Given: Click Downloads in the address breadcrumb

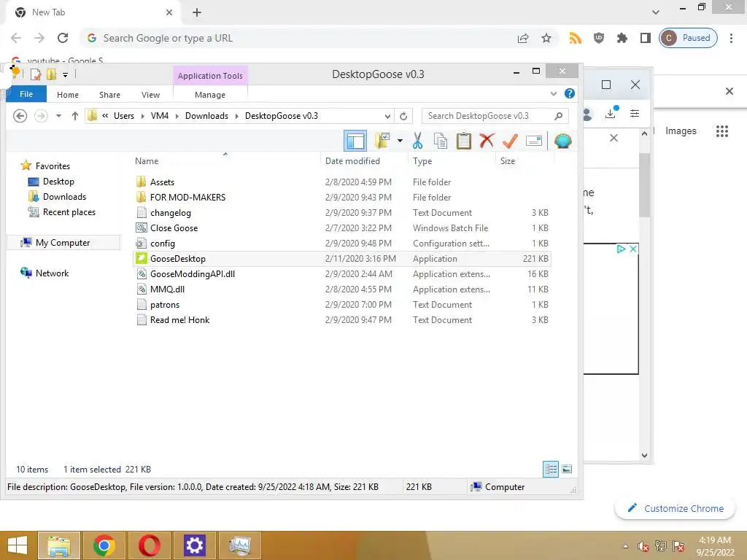Looking at the screenshot, I should point(206,116).
